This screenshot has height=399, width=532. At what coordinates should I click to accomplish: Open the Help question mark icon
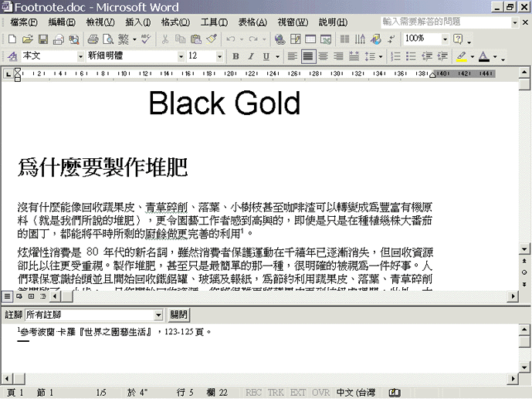(458, 39)
